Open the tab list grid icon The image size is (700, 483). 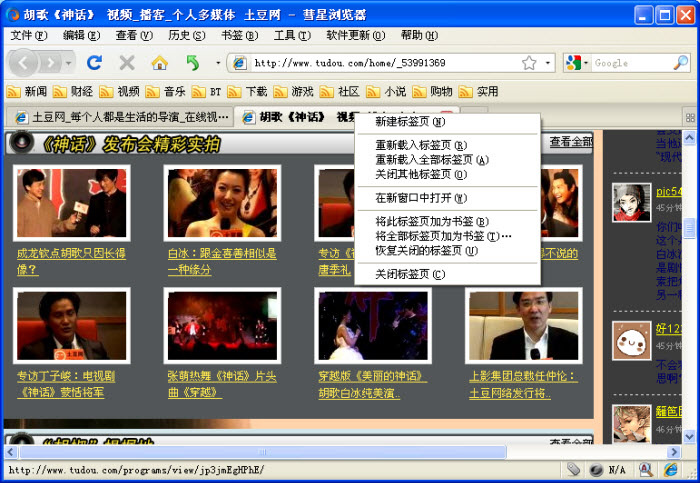point(690,118)
